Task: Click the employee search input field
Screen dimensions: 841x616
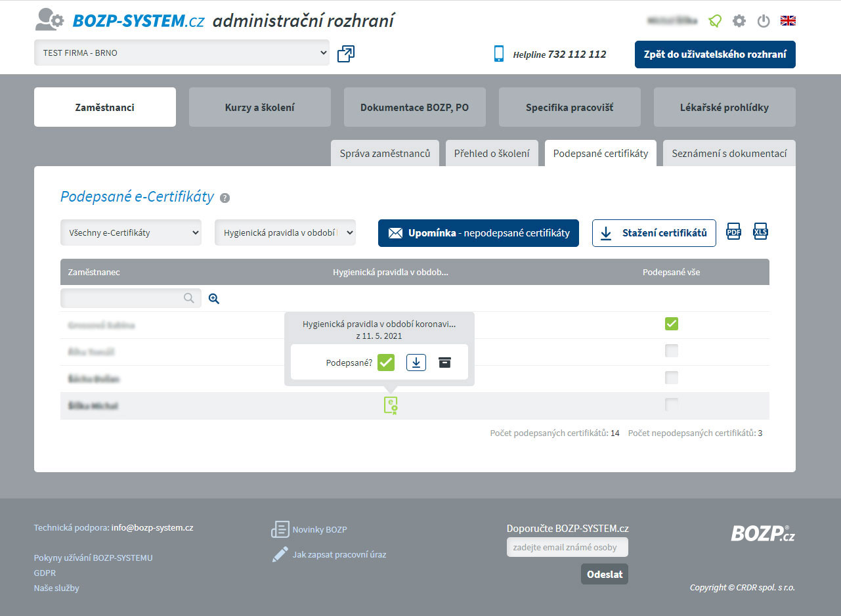Action: (x=131, y=298)
